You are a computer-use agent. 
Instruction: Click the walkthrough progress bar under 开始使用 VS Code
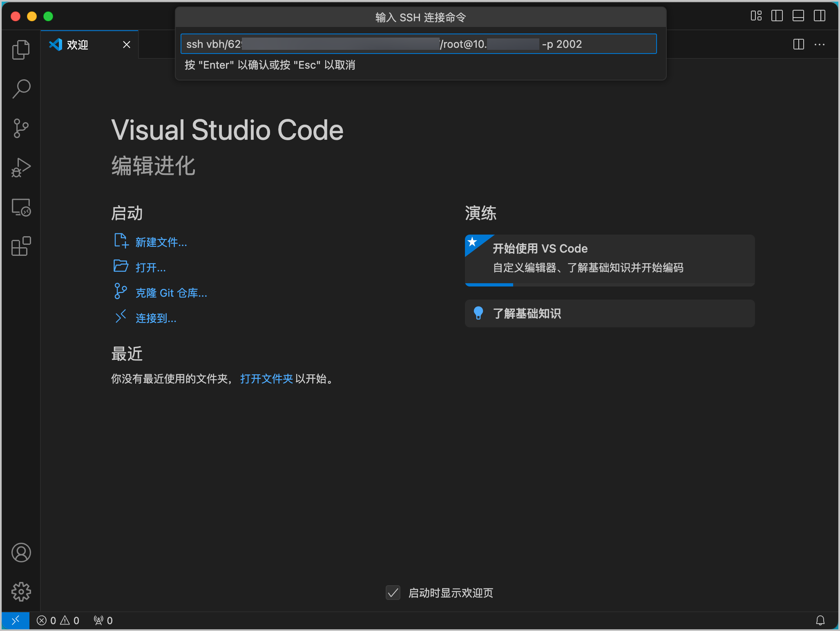(610, 284)
